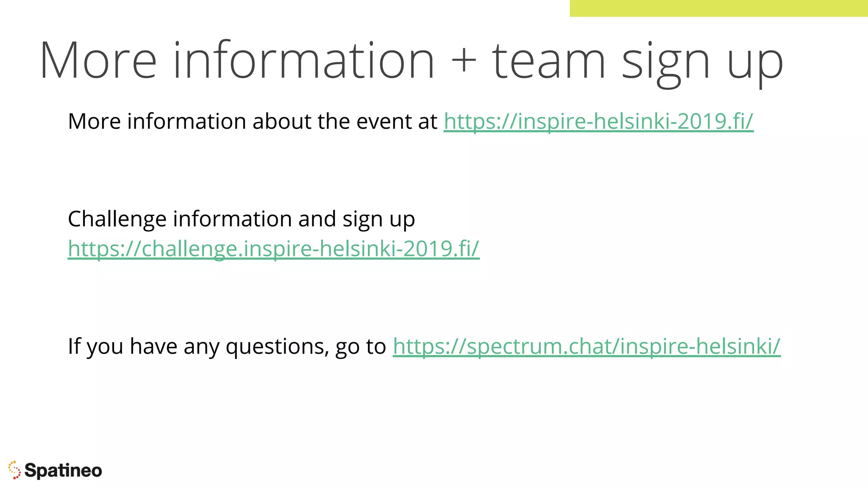Click the plus sign in the slide title
This screenshot has width=868, height=488.
tap(464, 61)
